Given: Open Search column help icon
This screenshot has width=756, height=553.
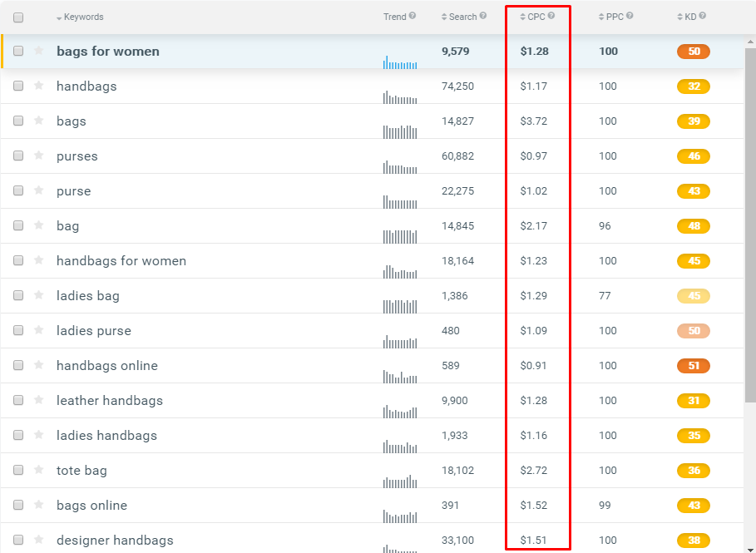Looking at the screenshot, I should pos(483,16).
